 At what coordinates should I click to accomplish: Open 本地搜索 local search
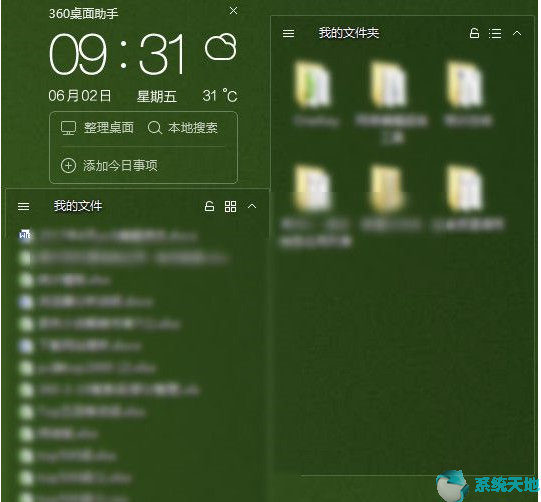[x=183, y=128]
